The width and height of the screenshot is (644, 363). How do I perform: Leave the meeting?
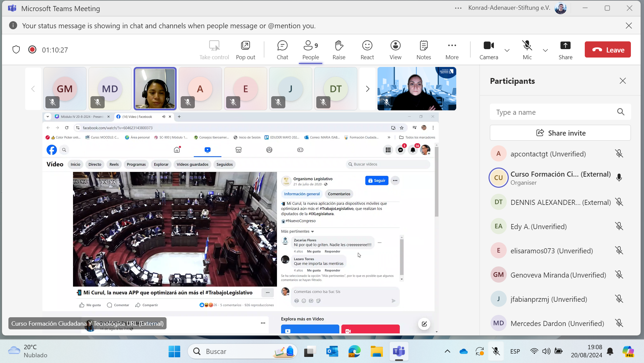click(607, 50)
